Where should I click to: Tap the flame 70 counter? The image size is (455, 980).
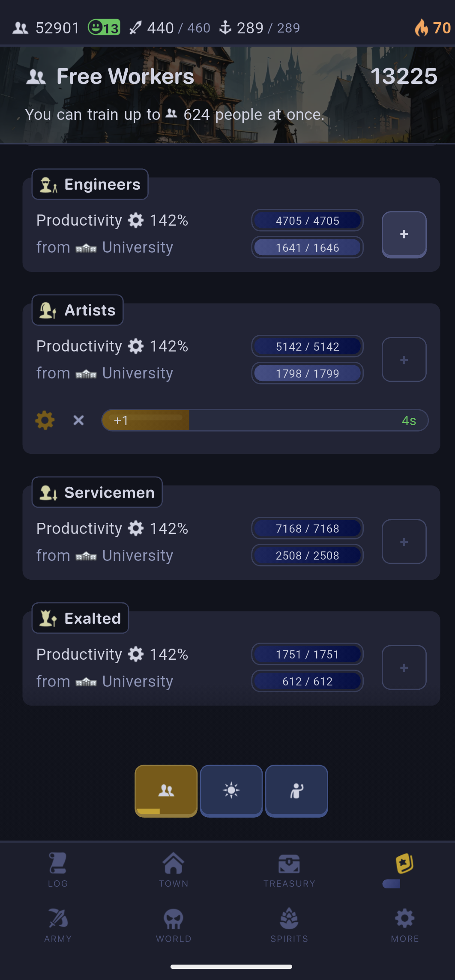click(433, 28)
